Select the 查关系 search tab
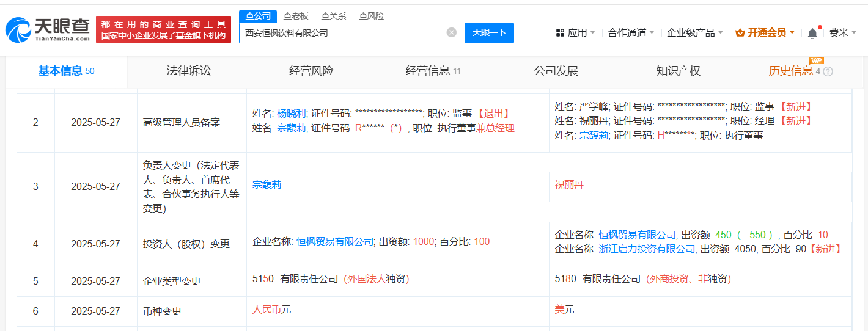The image size is (868, 331). point(333,16)
